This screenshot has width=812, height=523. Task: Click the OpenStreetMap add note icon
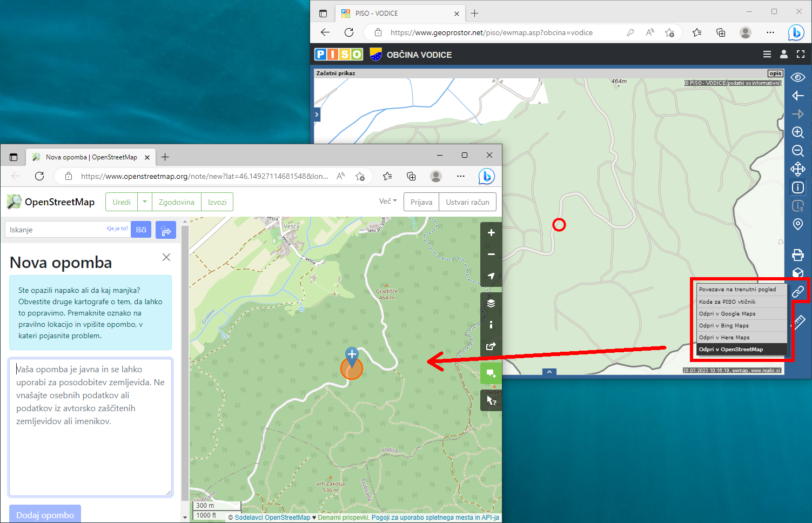click(491, 373)
